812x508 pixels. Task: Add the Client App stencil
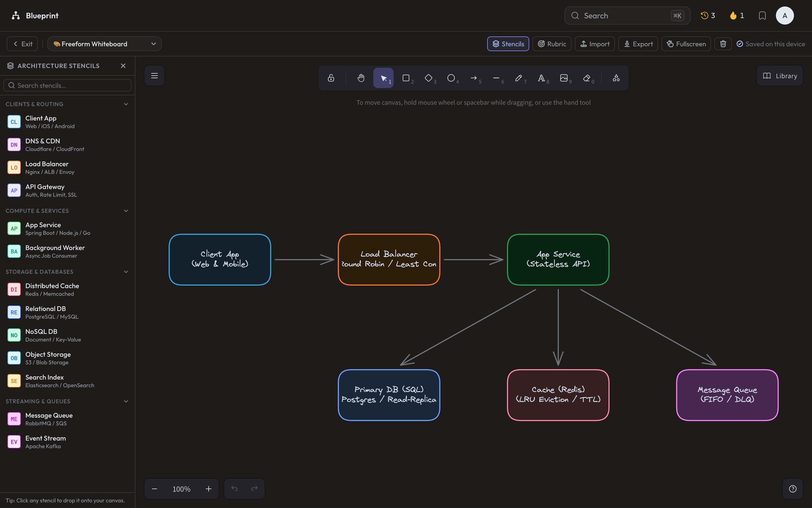pos(67,122)
